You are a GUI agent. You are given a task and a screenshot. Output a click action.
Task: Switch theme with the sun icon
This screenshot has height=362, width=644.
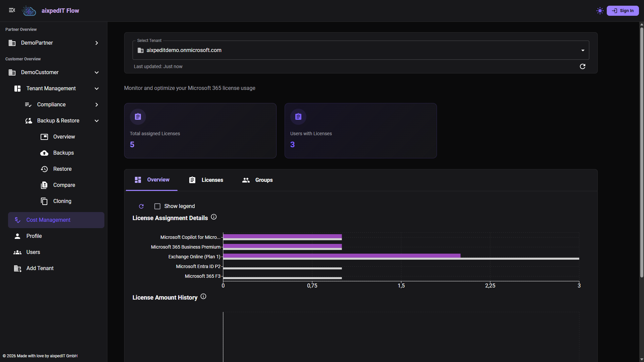(x=600, y=11)
